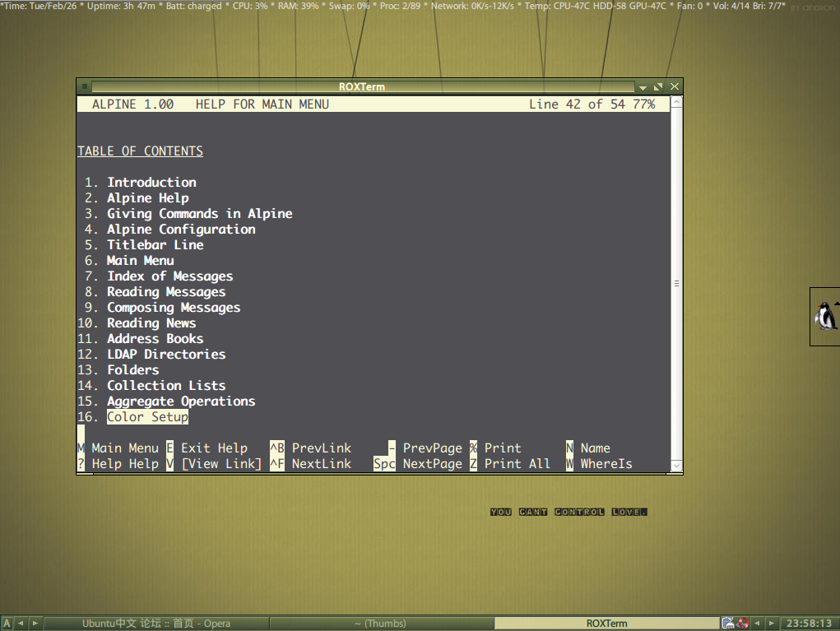Switch to the Ubuntu Opera taskbar window
This screenshot has height=631, width=840.
pos(156,624)
